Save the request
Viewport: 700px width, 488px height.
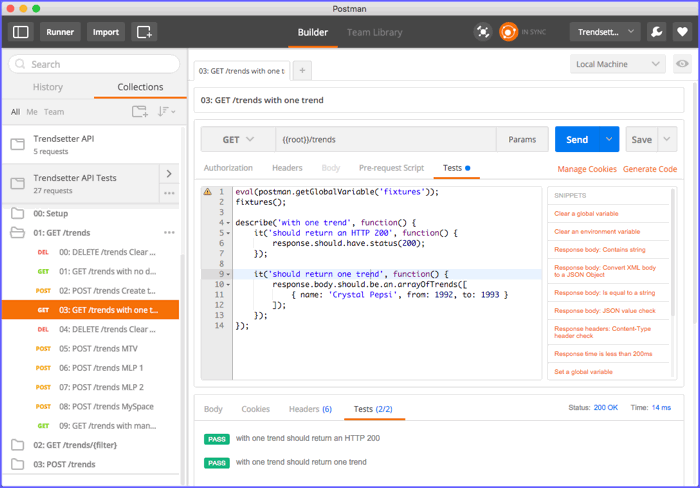pos(642,139)
